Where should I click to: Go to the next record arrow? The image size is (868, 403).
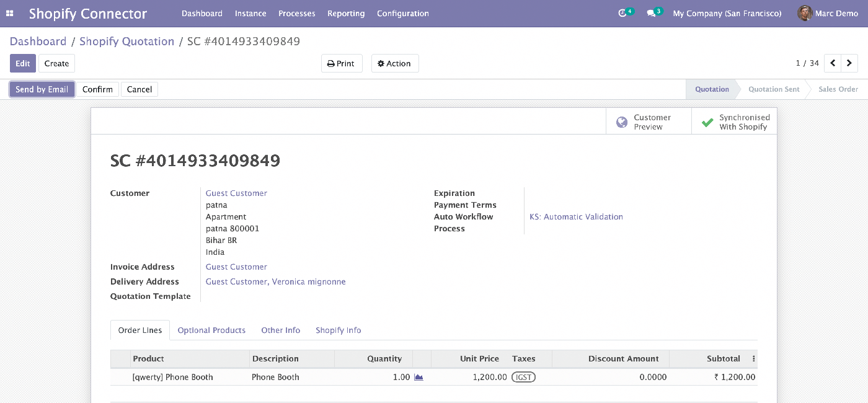849,63
